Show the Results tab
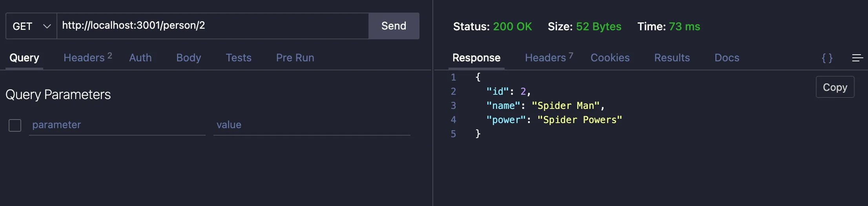 point(671,58)
